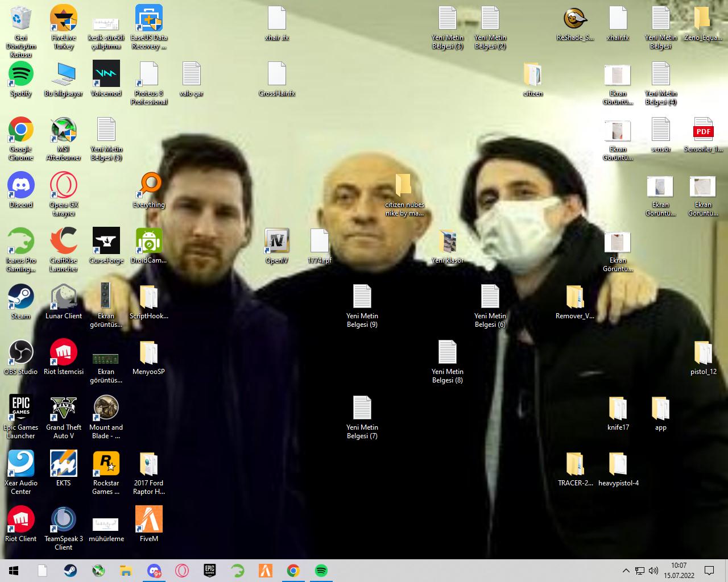Select the citizen folder icon
Screen dimensions: 728x582
pyautogui.click(x=533, y=78)
